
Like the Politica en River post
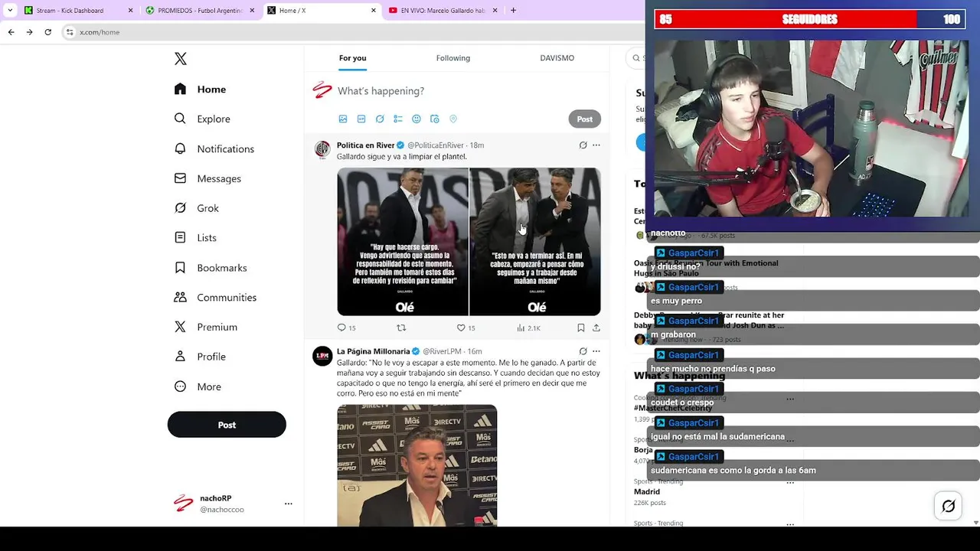pyautogui.click(x=465, y=328)
